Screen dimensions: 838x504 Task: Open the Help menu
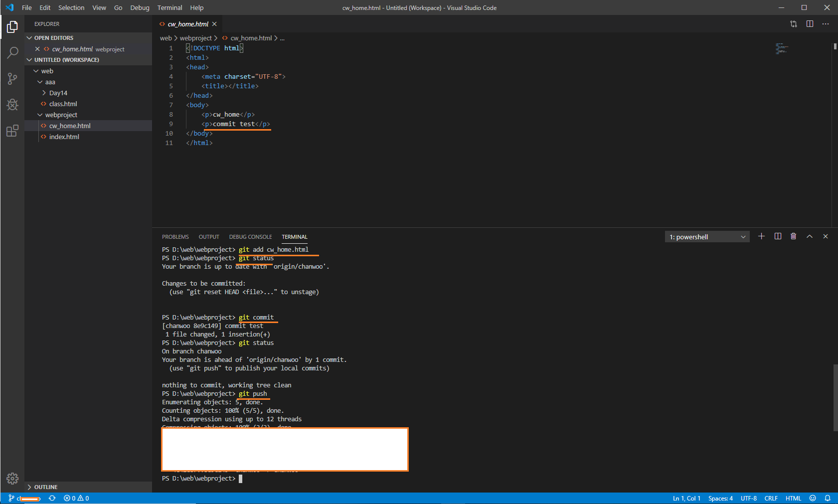point(197,7)
